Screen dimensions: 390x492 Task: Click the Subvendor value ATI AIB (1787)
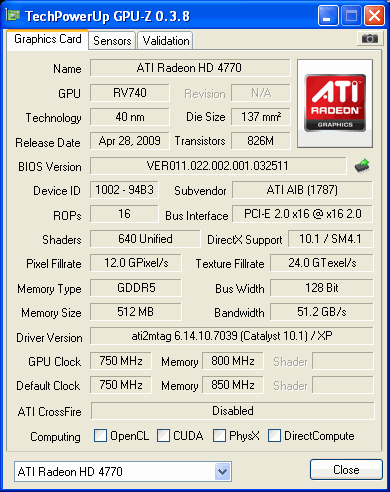[x=302, y=190]
